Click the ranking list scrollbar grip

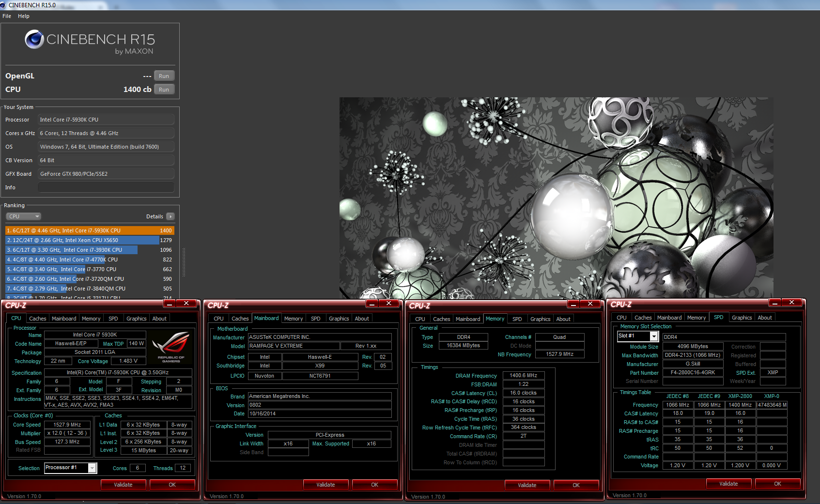(x=184, y=262)
